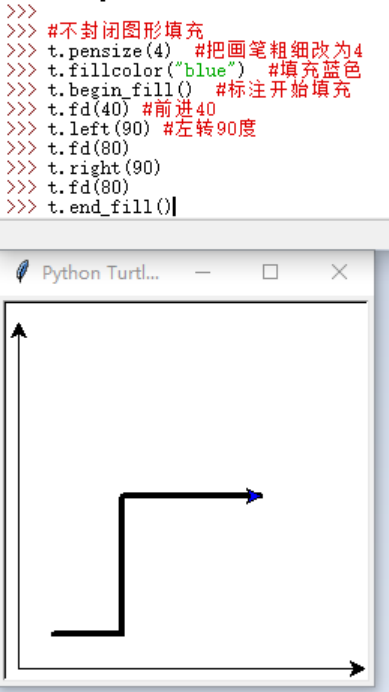
Task: Click the Python Turtle title bar text
Action: [100, 273]
